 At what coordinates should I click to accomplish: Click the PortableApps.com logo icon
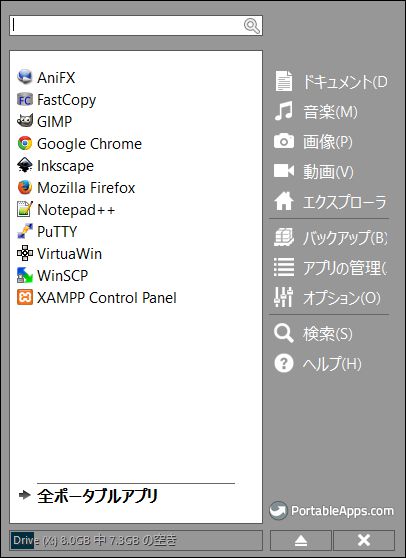coord(278,511)
